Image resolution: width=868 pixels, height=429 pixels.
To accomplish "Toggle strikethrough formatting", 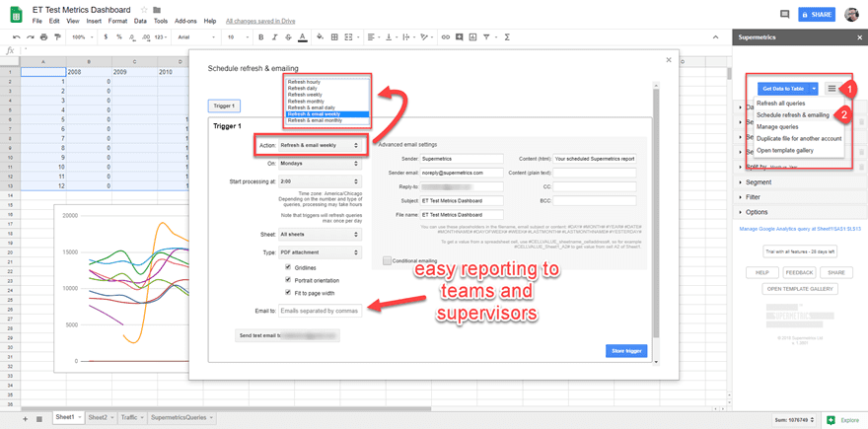I will tap(288, 37).
